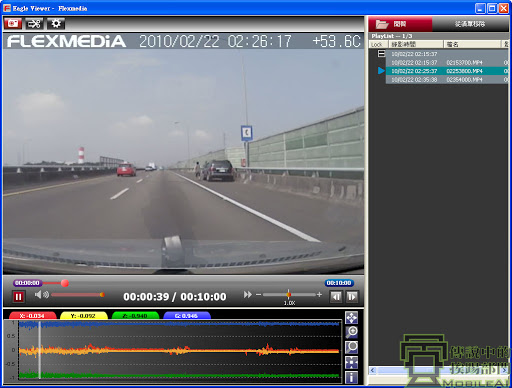Step to the next frame
Image resolution: width=512 pixels, height=388 pixels.
352,297
